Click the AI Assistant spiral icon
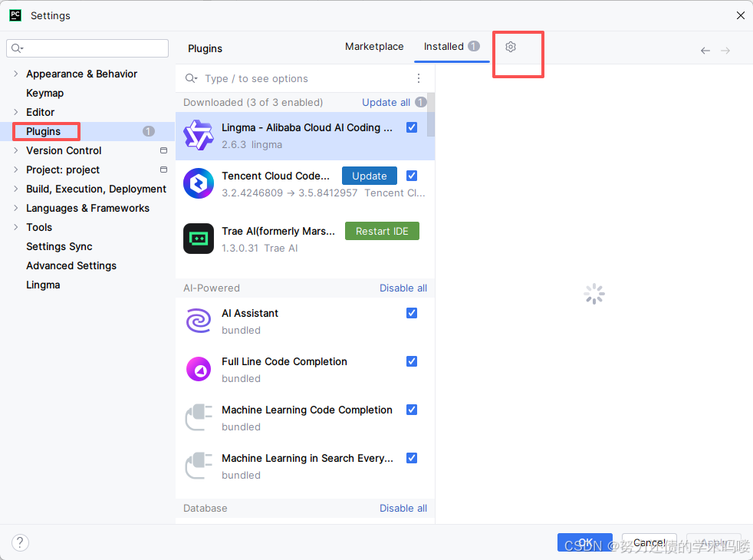Image resolution: width=753 pixels, height=560 pixels. 199,321
